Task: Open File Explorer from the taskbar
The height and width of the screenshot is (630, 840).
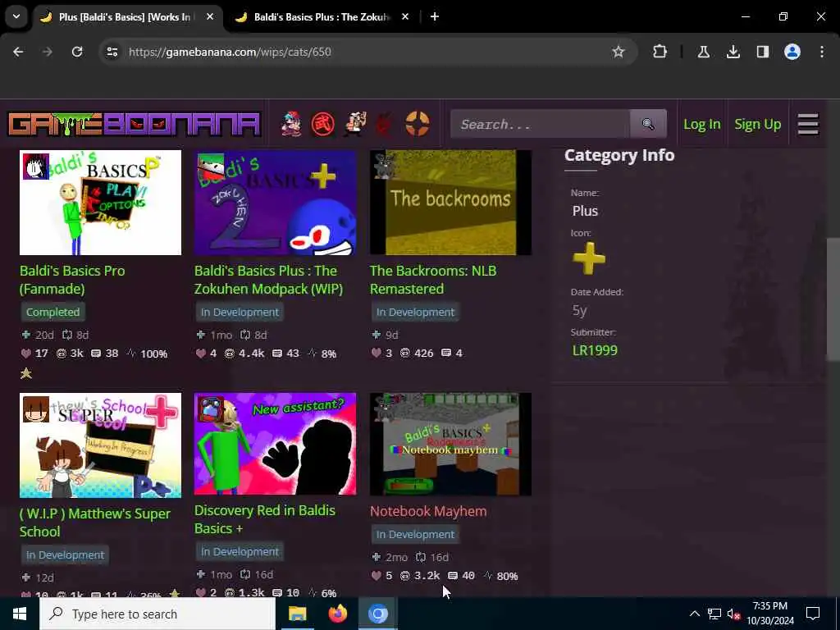Action: coord(297,614)
